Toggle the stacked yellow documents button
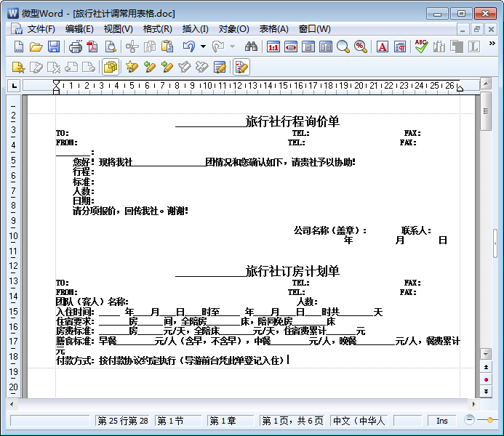Image resolution: width=504 pixels, height=436 pixels. pos(111,67)
